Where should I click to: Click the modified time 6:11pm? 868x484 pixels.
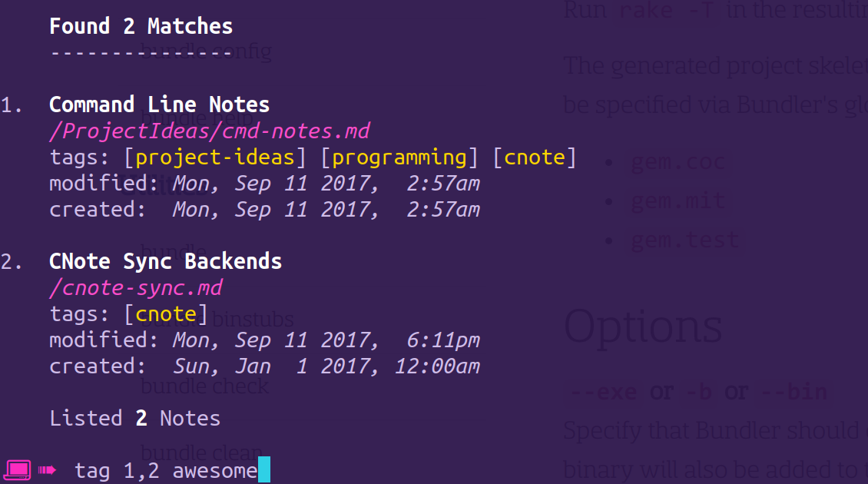[443, 340]
